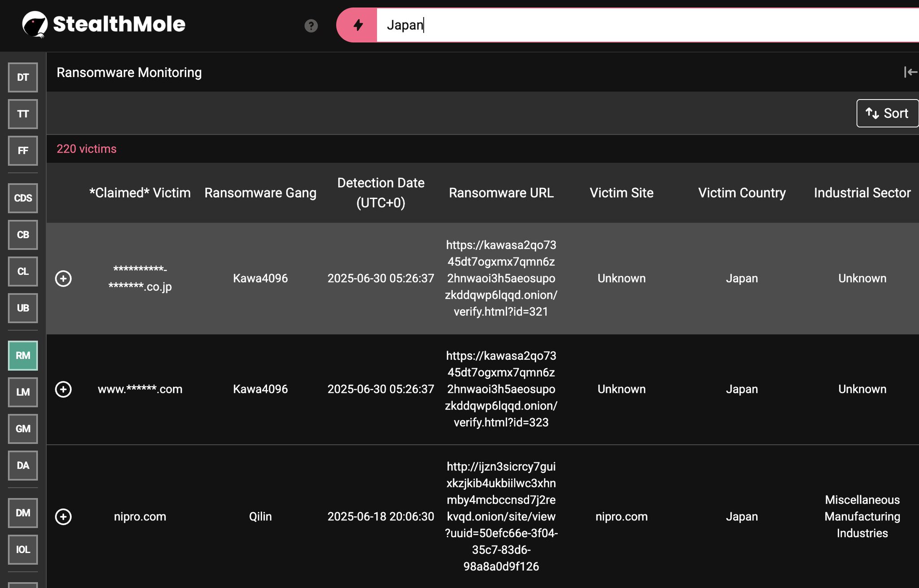This screenshot has width=919, height=588.
Task: Click the Ransomware Gang column header
Action: click(x=260, y=193)
